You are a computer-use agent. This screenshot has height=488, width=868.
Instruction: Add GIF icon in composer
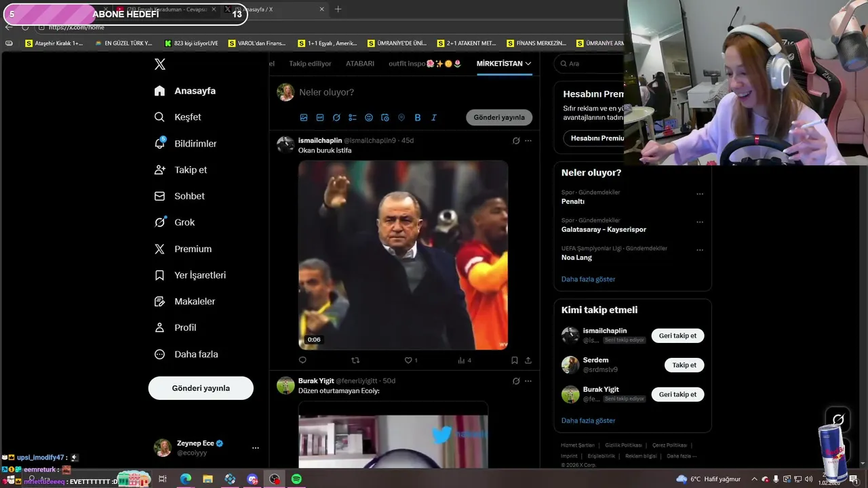click(320, 117)
